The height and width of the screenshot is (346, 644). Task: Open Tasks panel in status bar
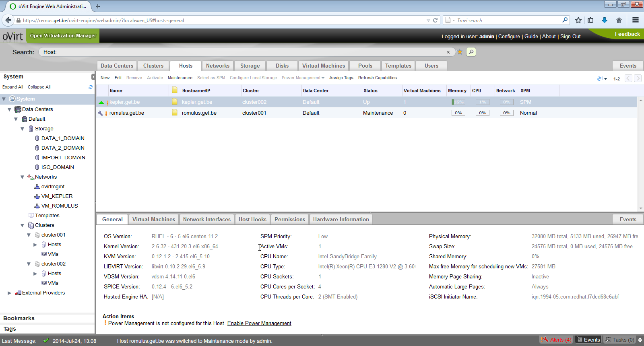(620, 340)
